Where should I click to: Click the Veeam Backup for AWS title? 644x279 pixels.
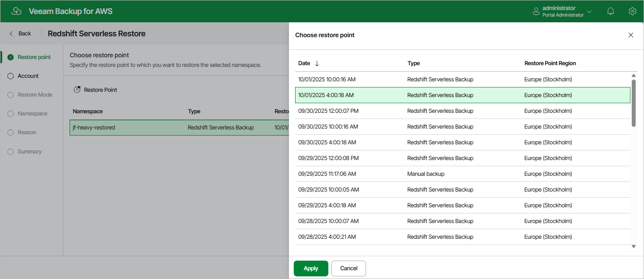tap(70, 11)
